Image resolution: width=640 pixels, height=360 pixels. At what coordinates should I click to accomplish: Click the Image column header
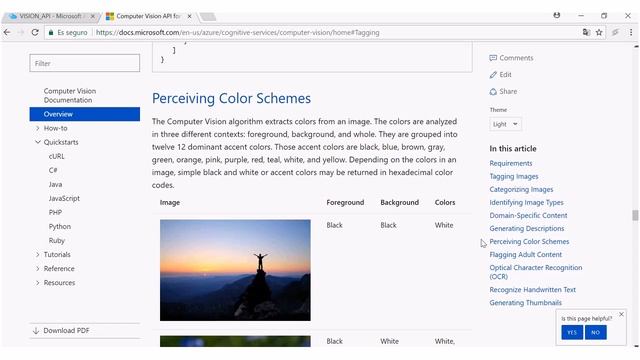(x=170, y=202)
